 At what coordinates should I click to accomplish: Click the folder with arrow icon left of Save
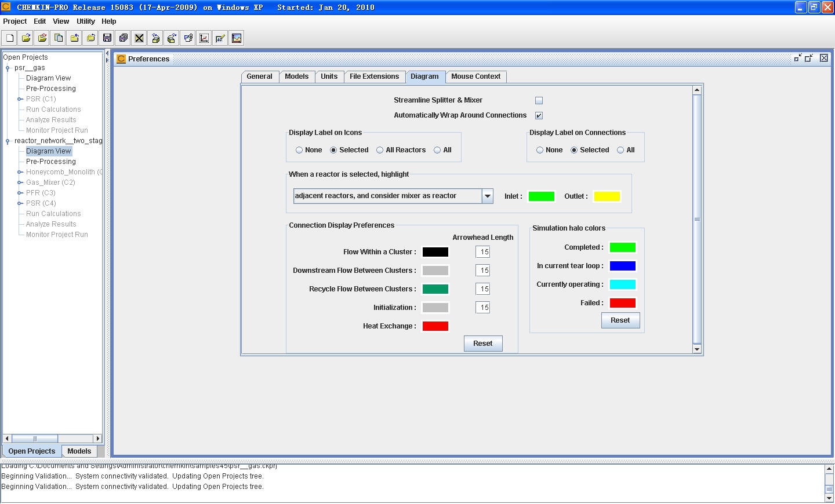[x=91, y=38]
